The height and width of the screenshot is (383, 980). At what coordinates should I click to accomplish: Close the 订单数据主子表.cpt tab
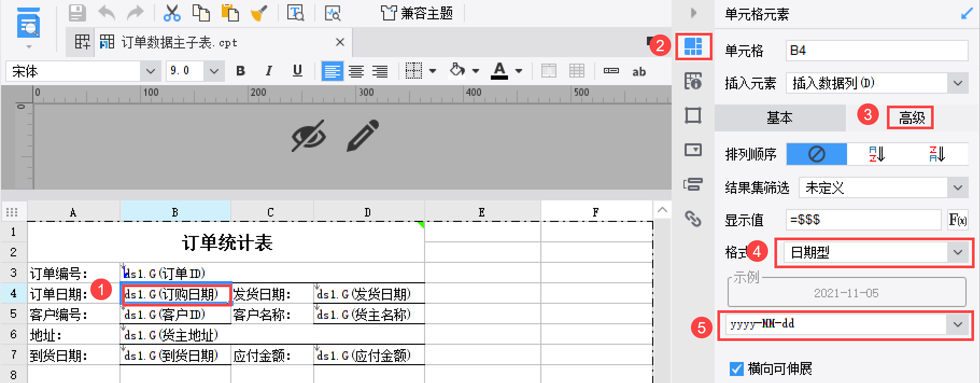340,42
